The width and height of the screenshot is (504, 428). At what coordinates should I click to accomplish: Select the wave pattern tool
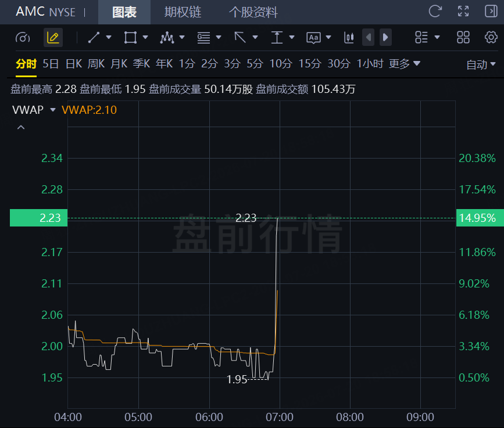coord(167,38)
